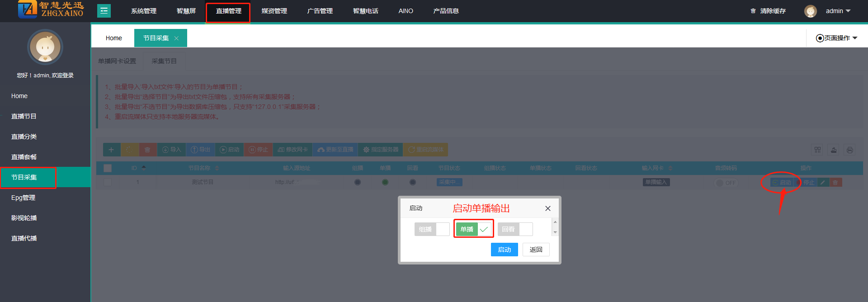The image size is (868, 302).
Task: Close the 节目采集 tab
Action: (x=177, y=38)
